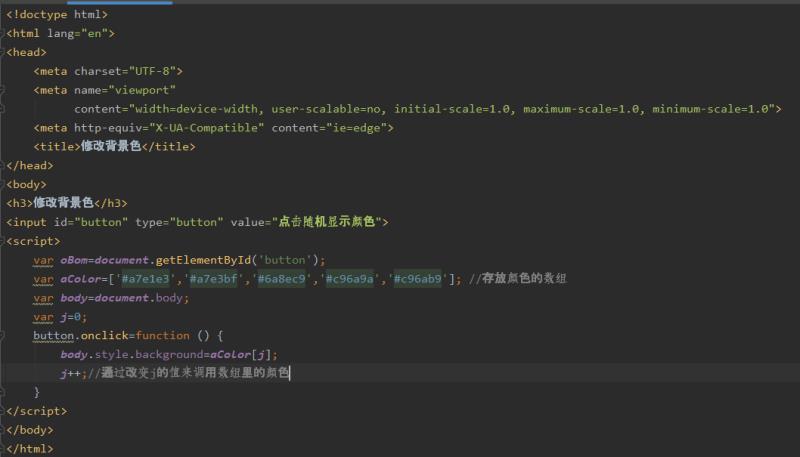Click maximum-scale=1.0 text
The height and width of the screenshot is (457, 800).
581,109
